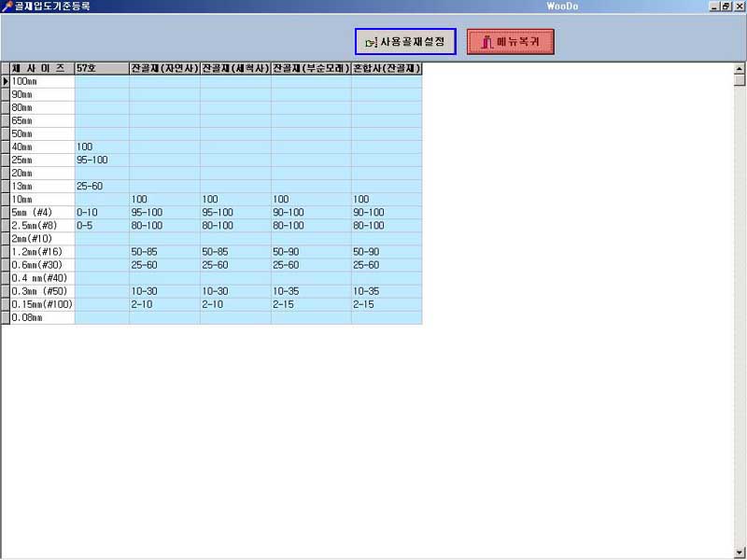747x560 pixels.
Task: Select the 57호 column header
Action: (x=102, y=68)
